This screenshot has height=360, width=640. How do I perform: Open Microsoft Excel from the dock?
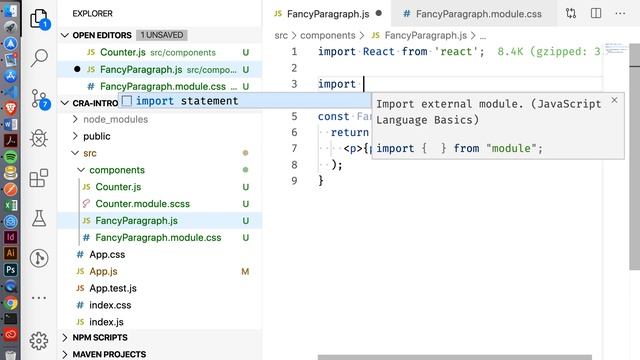pyautogui.click(x=11, y=205)
